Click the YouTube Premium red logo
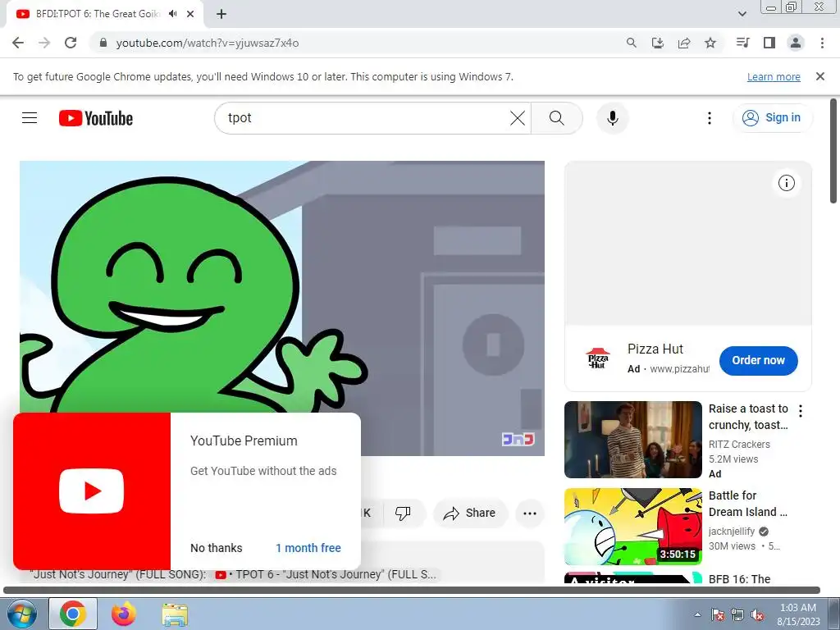Image resolution: width=840 pixels, height=630 pixels. click(92, 491)
